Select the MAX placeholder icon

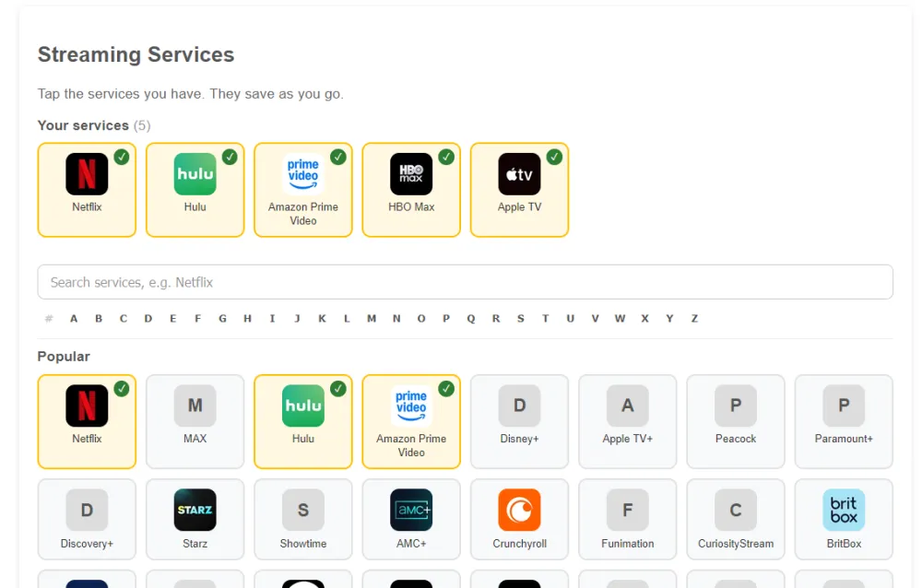pos(195,406)
